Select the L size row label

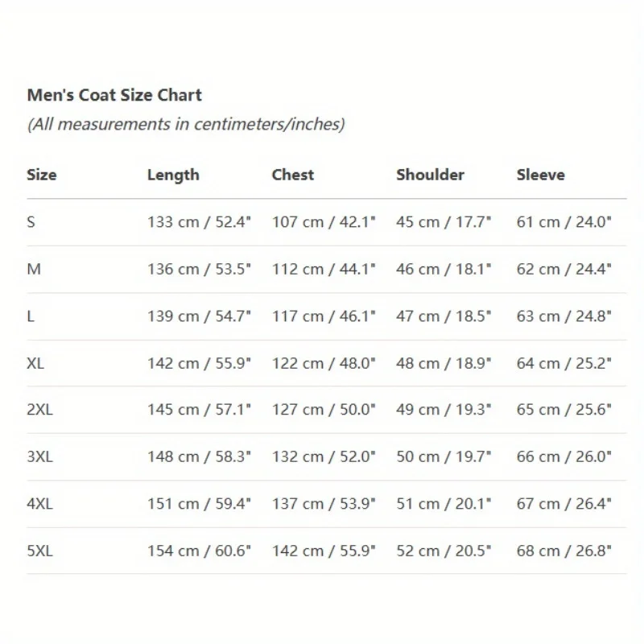(x=31, y=316)
